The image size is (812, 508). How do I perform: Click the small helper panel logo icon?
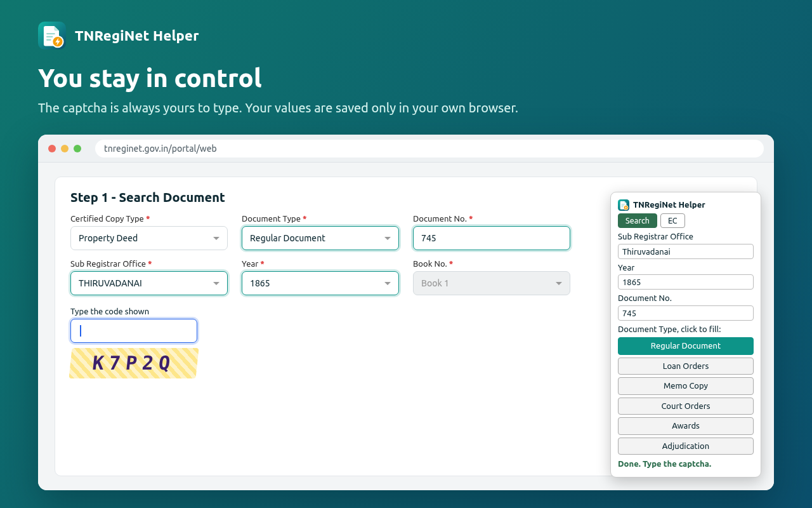pyautogui.click(x=624, y=205)
